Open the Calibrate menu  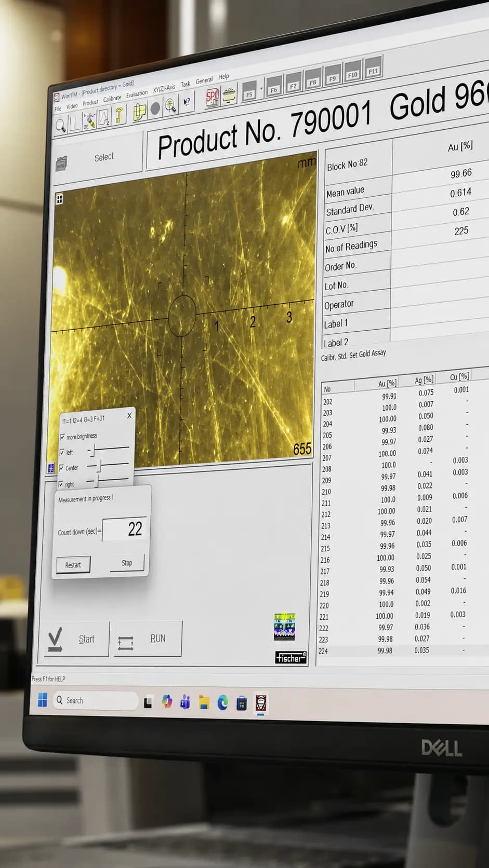[112, 98]
